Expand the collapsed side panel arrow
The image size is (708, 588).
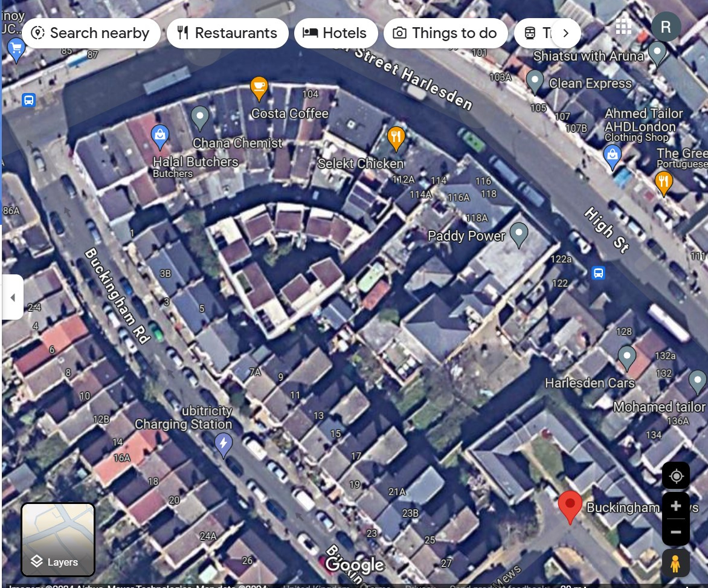point(13,297)
